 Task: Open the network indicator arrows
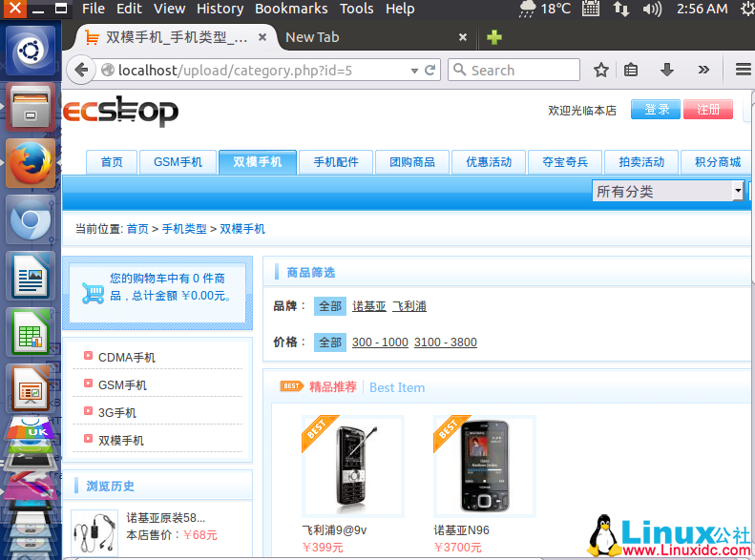click(620, 9)
